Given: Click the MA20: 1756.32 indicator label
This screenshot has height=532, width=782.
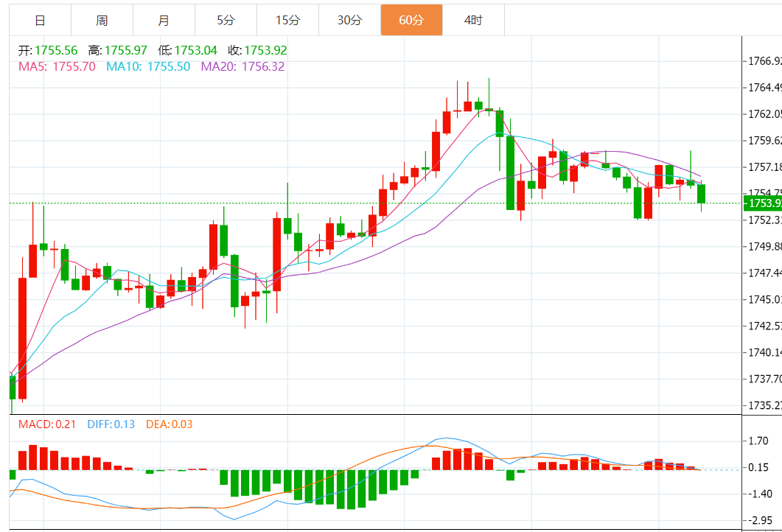Looking at the screenshot, I should coord(243,66).
